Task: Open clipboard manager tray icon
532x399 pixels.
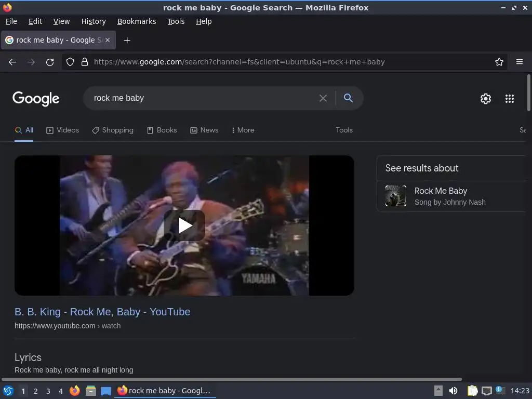Action: coord(472,391)
